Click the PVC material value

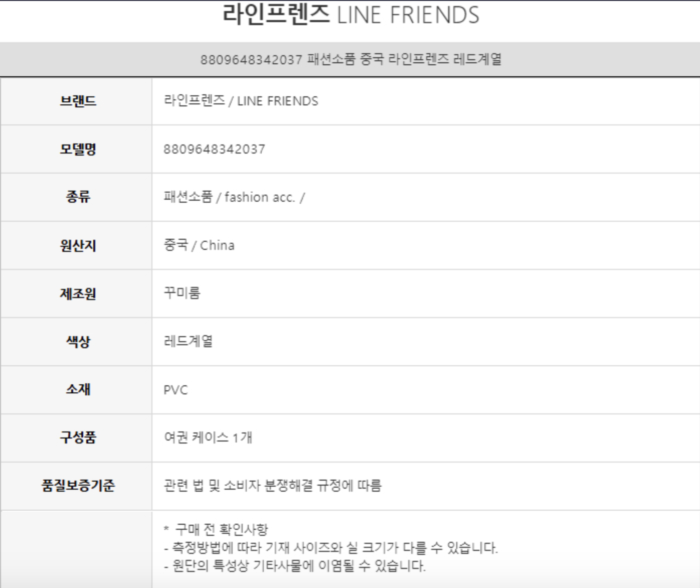[x=176, y=390]
